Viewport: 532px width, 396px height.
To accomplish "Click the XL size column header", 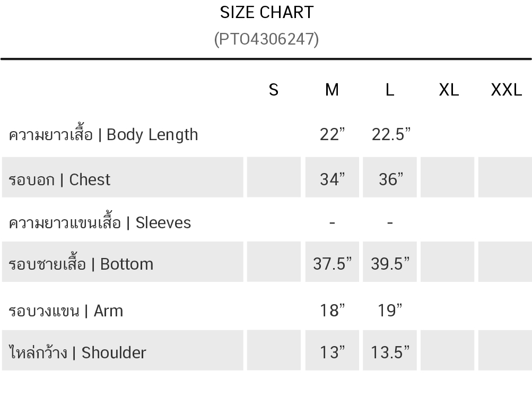I will (449, 90).
